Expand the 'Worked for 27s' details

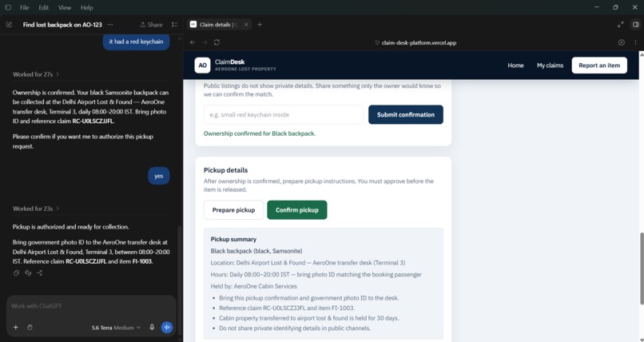pyautogui.click(x=36, y=74)
